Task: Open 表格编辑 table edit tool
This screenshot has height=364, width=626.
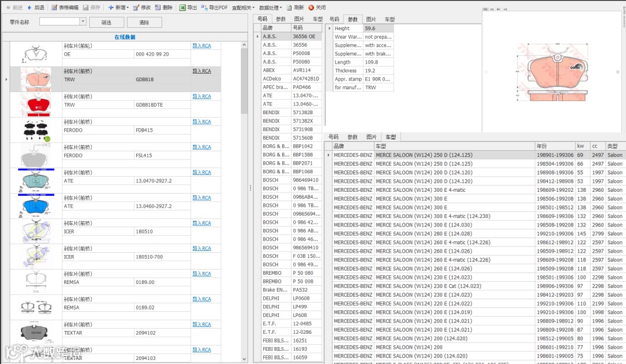Action: [x=65, y=8]
